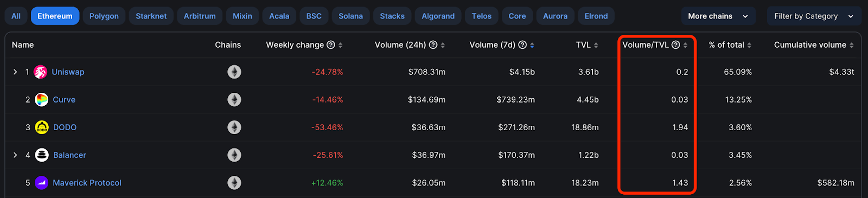Select the Aurora chain tab

[x=556, y=16]
